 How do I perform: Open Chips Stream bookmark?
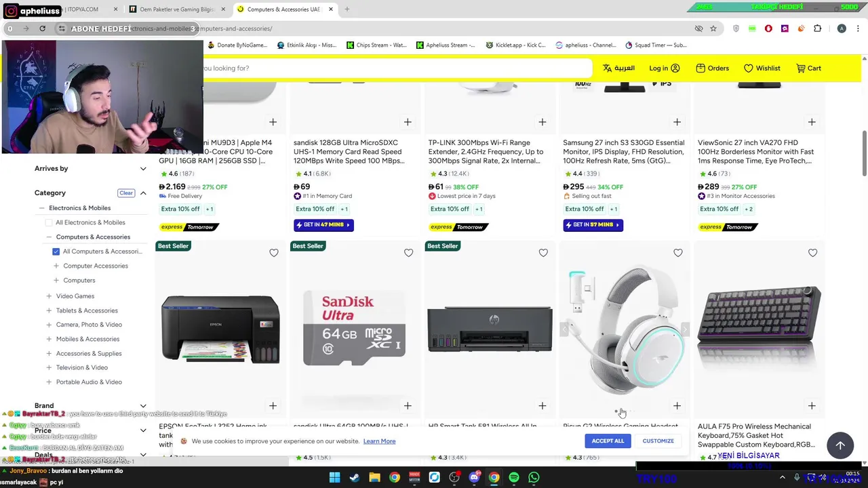coord(376,45)
